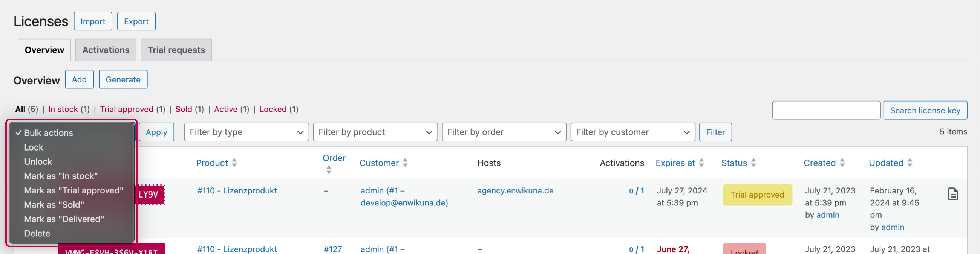
Task: Click Customer column sort arrows icon
Action: tap(405, 163)
